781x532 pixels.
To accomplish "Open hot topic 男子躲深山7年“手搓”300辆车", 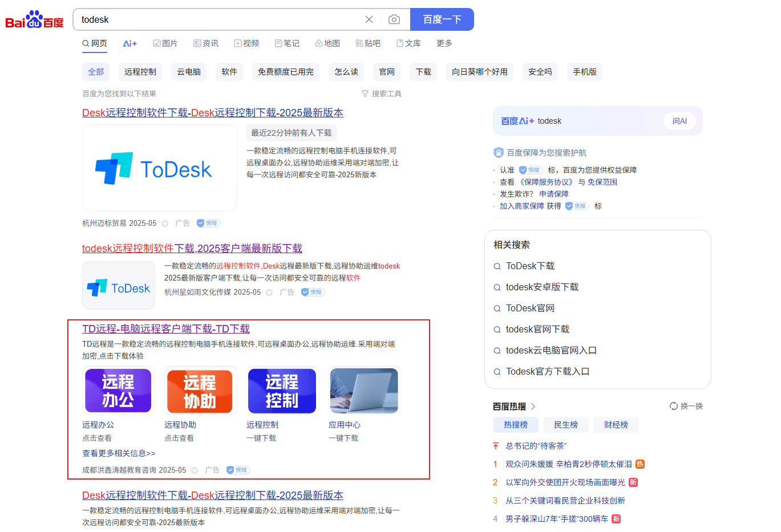I will pos(557,519).
